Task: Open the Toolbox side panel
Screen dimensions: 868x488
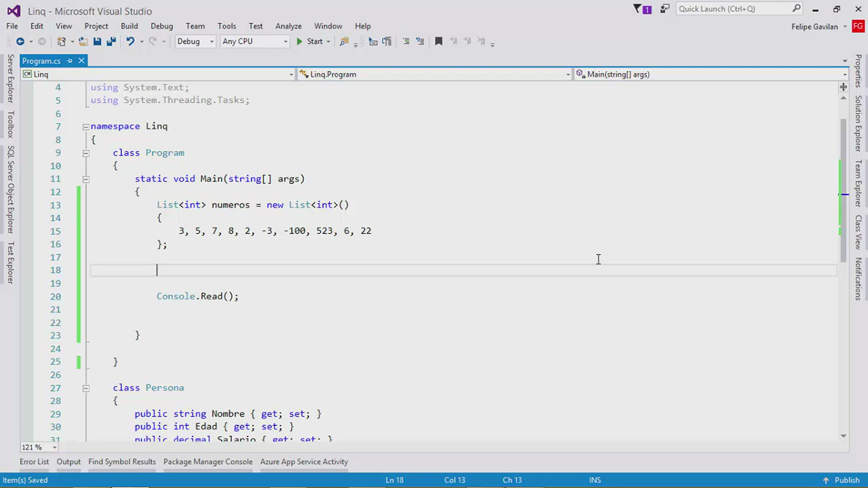Action: tap(11, 124)
